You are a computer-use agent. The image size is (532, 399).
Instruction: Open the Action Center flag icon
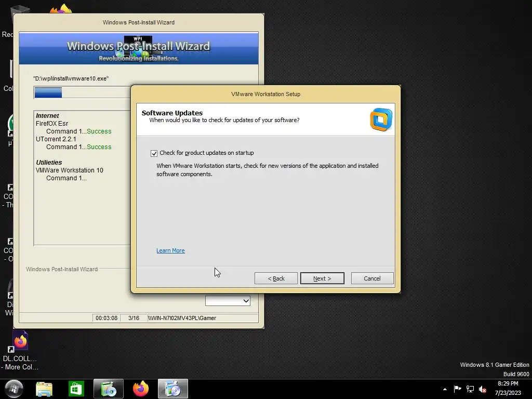point(457,389)
